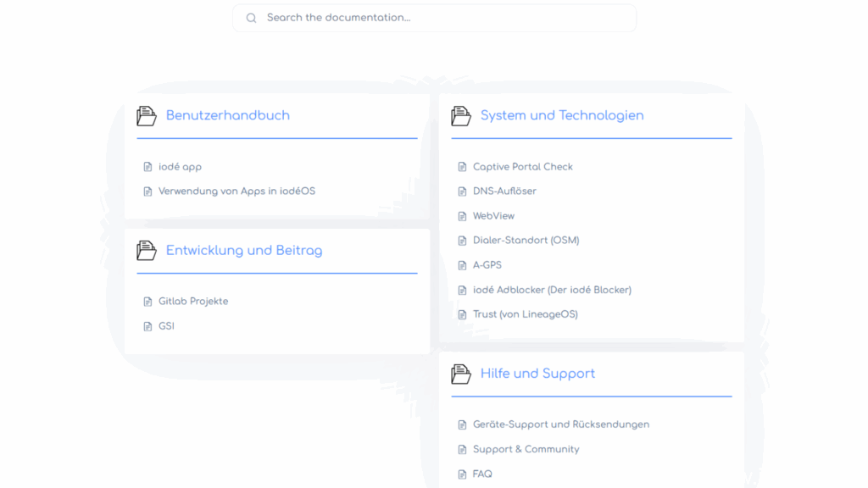868x488 pixels.
Task: Click document icon next to GSI
Action: pyautogui.click(x=147, y=326)
